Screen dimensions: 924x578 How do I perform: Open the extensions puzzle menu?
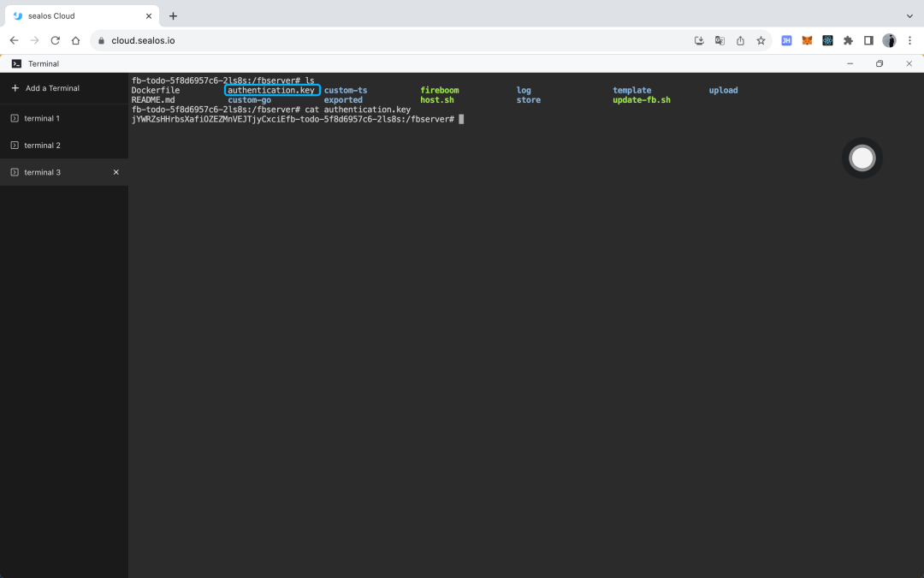tap(848, 41)
